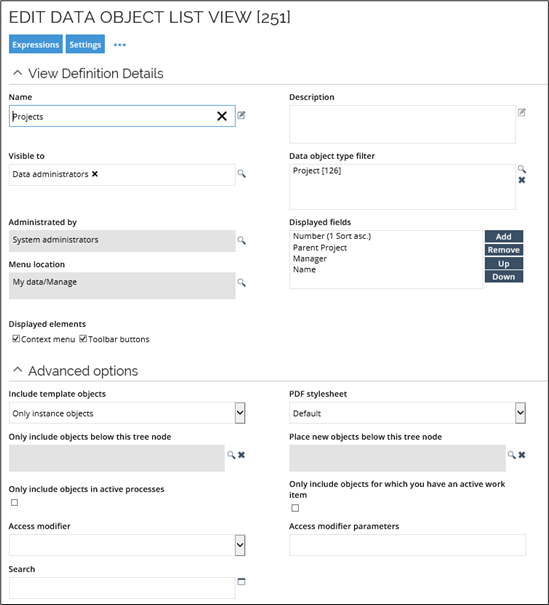Click the System administrators field
The image size is (549, 605).
point(122,241)
